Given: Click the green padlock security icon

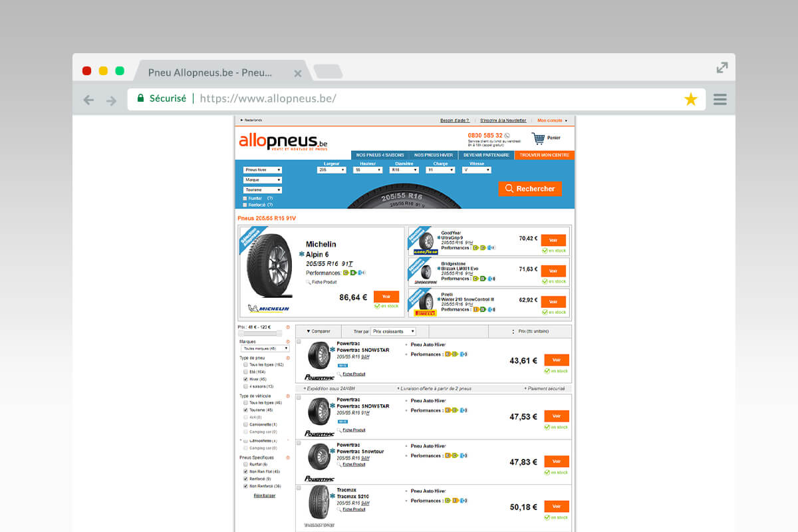Looking at the screenshot, I should (140, 98).
